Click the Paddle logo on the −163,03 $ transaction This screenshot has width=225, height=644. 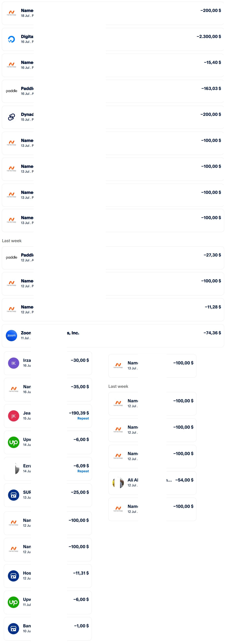coord(11,91)
